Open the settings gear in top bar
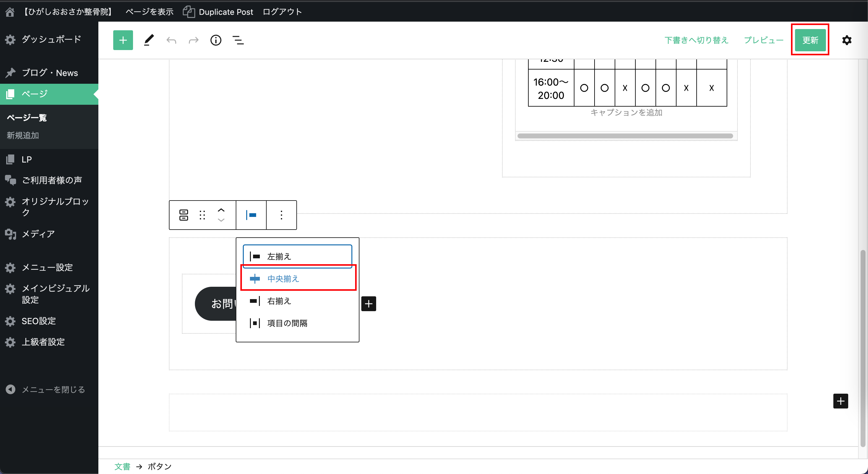Screen dimensions: 868x474 (846, 40)
